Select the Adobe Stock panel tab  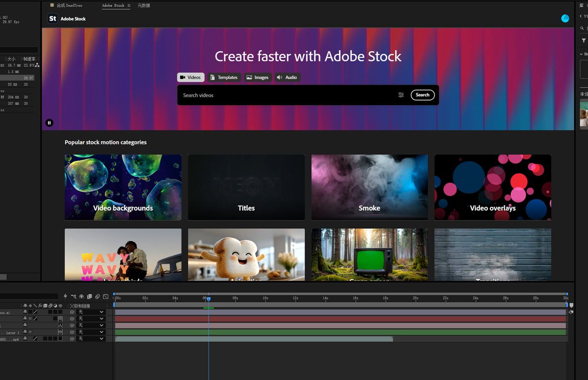point(113,5)
